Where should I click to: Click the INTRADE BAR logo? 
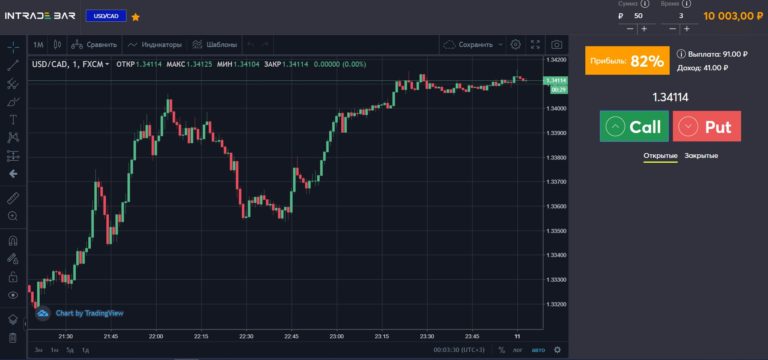pyautogui.click(x=40, y=16)
